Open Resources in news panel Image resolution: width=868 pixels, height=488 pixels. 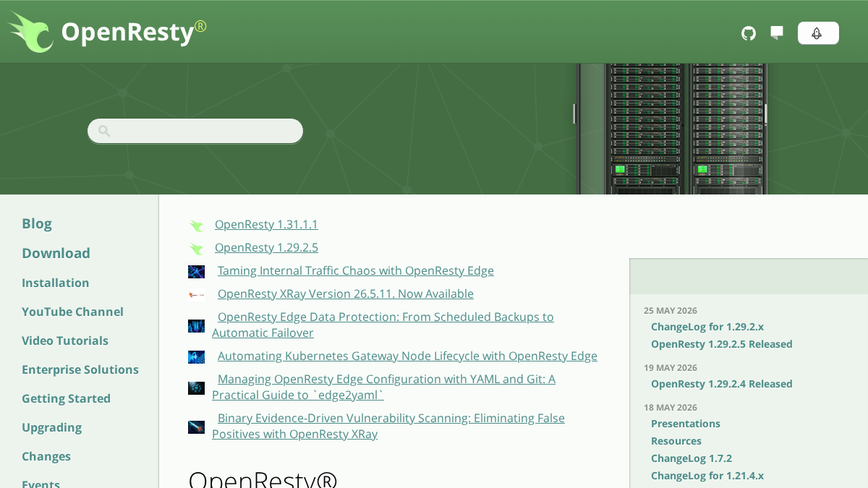pos(676,441)
